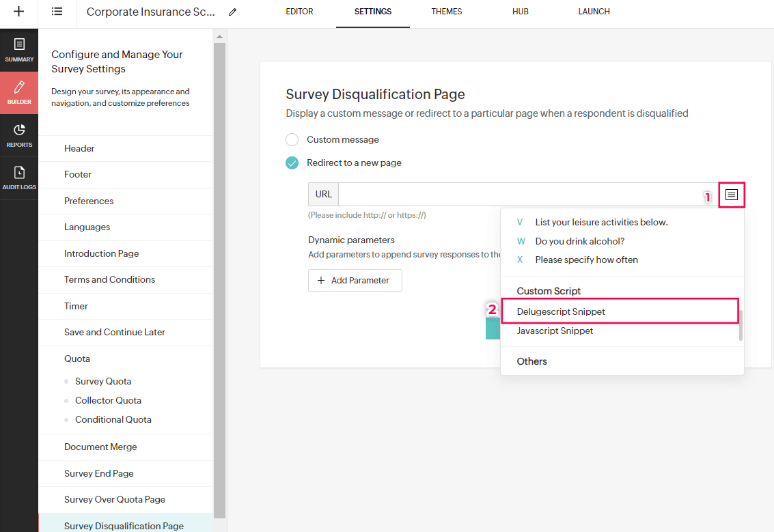This screenshot has width=774, height=532.
Task: Click the plus icon to create new survey
Action: click(x=19, y=12)
